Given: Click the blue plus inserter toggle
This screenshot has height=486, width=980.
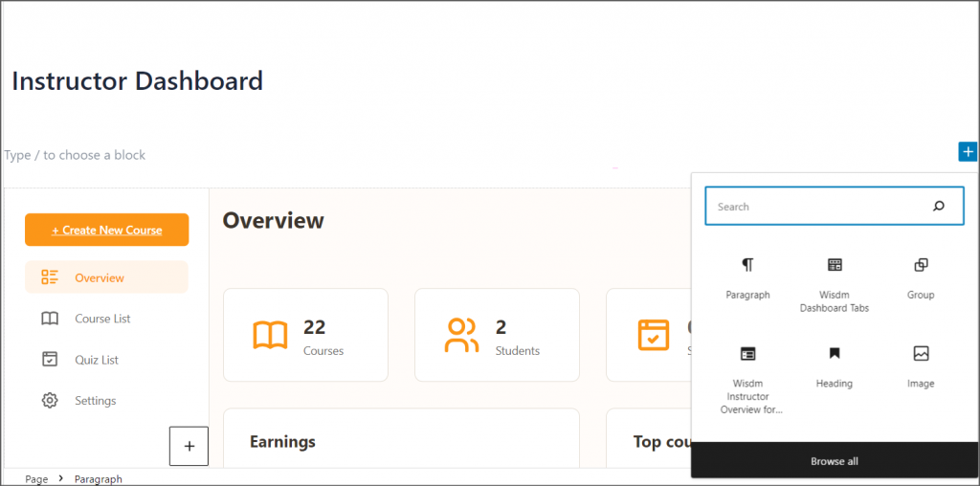Looking at the screenshot, I should [969, 151].
